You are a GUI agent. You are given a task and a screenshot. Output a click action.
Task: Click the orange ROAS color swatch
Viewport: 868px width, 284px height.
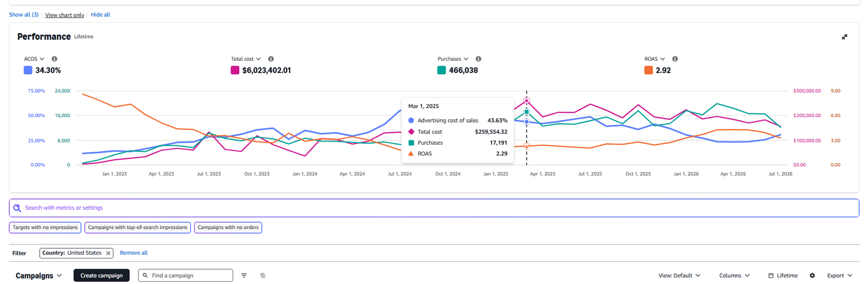(648, 70)
